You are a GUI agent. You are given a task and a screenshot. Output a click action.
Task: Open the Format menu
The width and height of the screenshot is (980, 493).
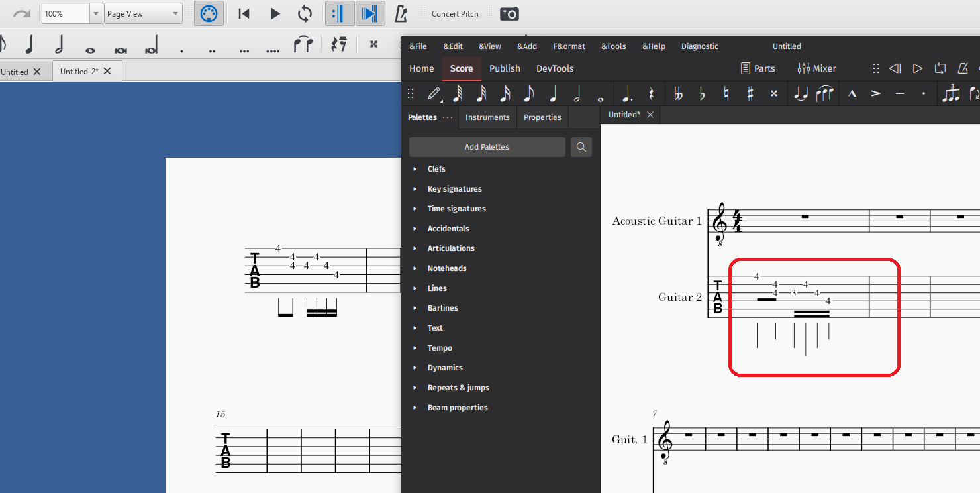(x=569, y=46)
